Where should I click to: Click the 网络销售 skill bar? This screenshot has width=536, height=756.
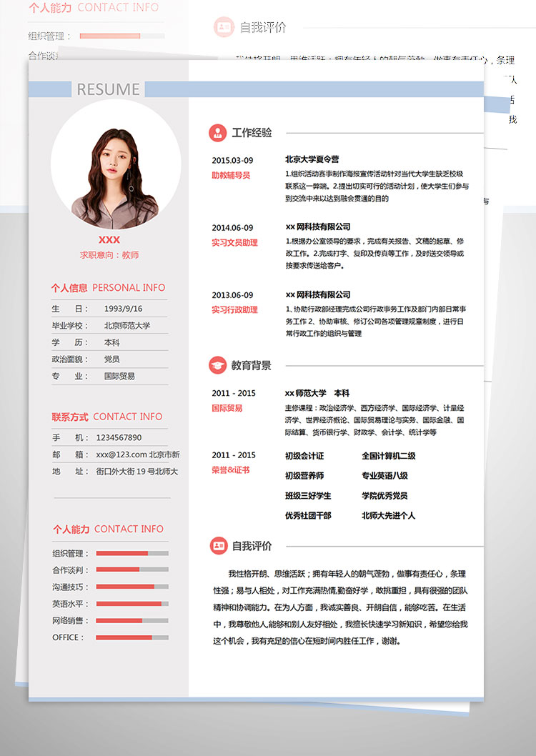click(132, 620)
